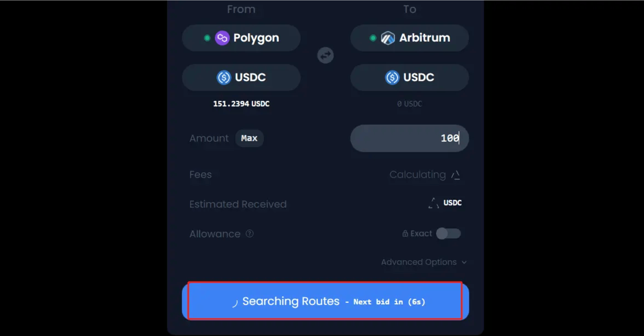Click the Searching Routes button
This screenshot has height=336, width=644.
point(325,301)
